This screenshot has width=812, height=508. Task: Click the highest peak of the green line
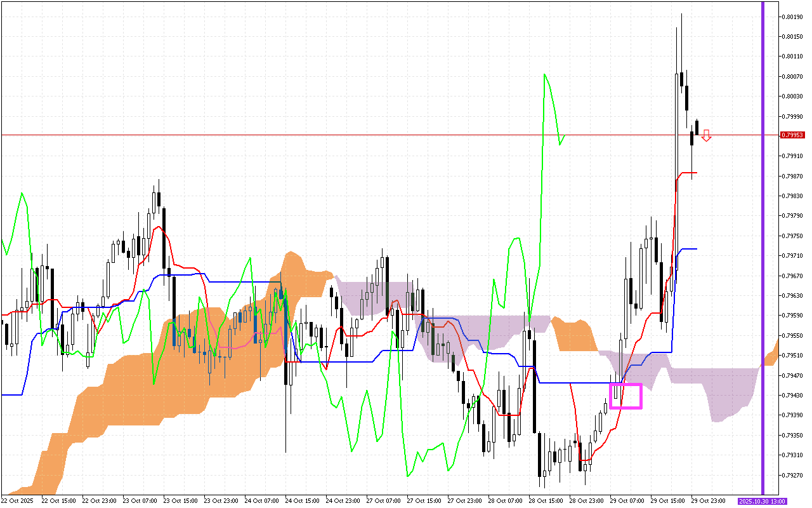pyautogui.click(x=545, y=75)
